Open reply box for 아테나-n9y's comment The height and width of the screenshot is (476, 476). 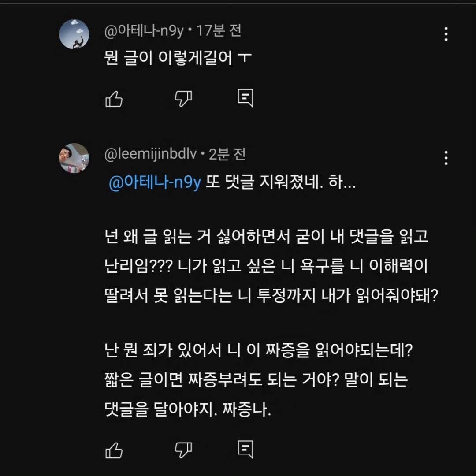(245, 98)
